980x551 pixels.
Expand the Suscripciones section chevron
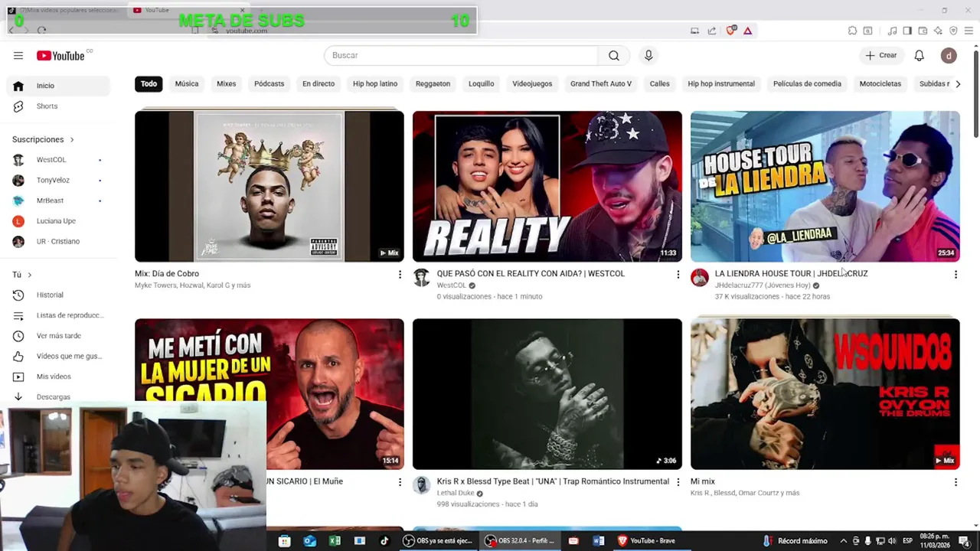click(72, 139)
